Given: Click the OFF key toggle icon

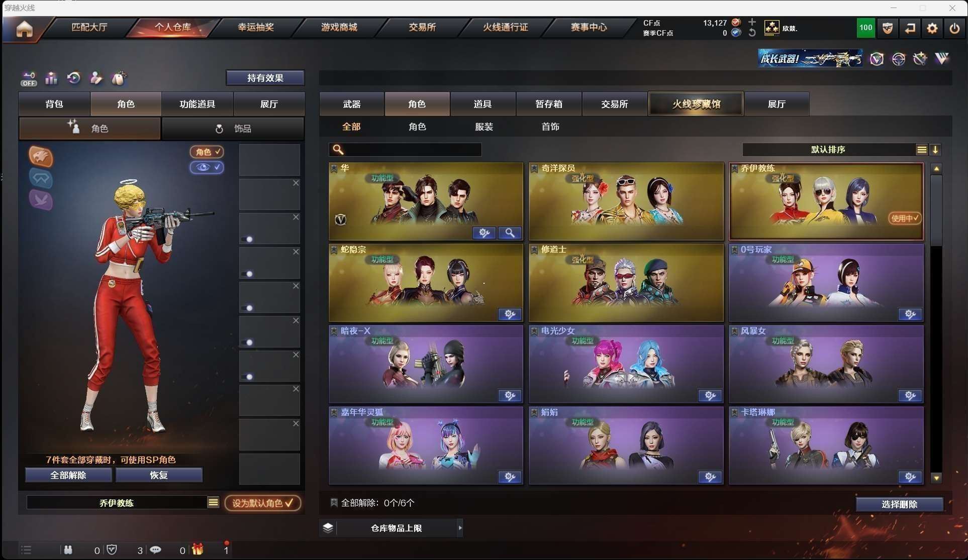Looking at the screenshot, I should (x=29, y=79).
